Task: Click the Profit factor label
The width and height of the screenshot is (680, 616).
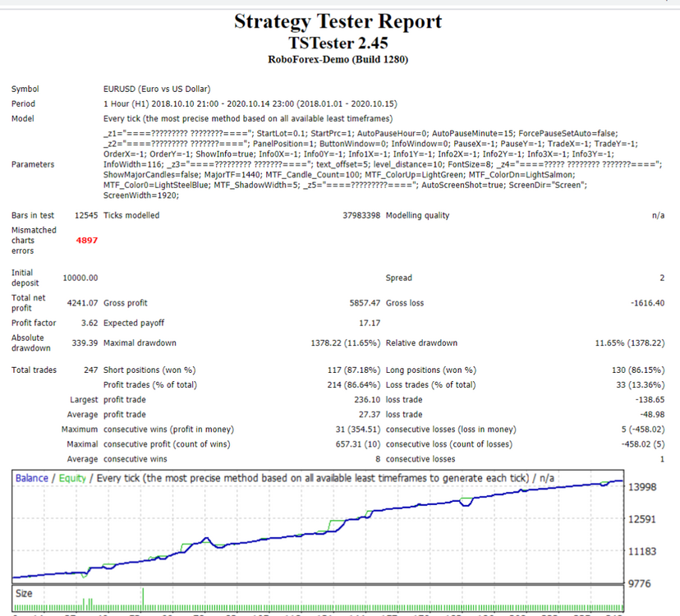Action: [x=34, y=323]
